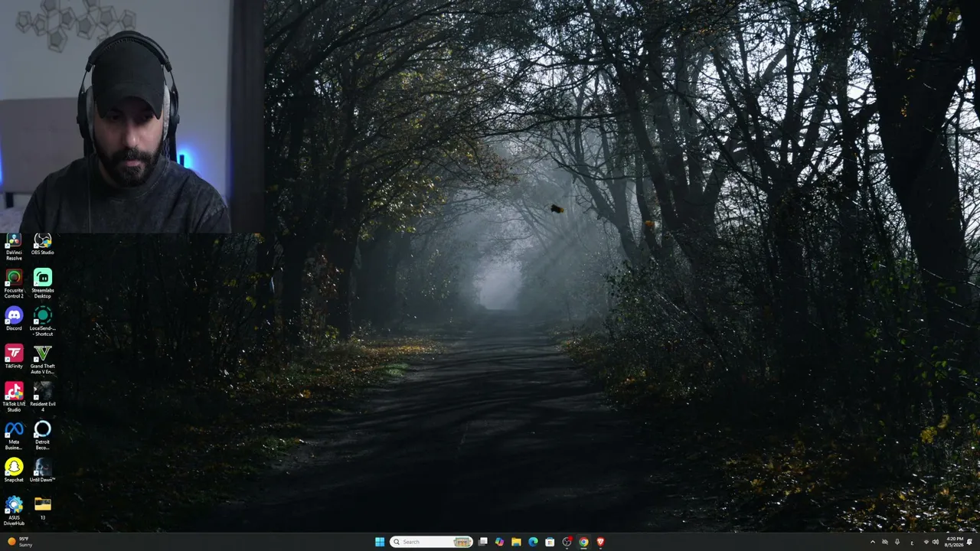This screenshot has width=980, height=551.
Task: Click the ASUS DriverHub desktop icon
Action: [x=14, y=510]
